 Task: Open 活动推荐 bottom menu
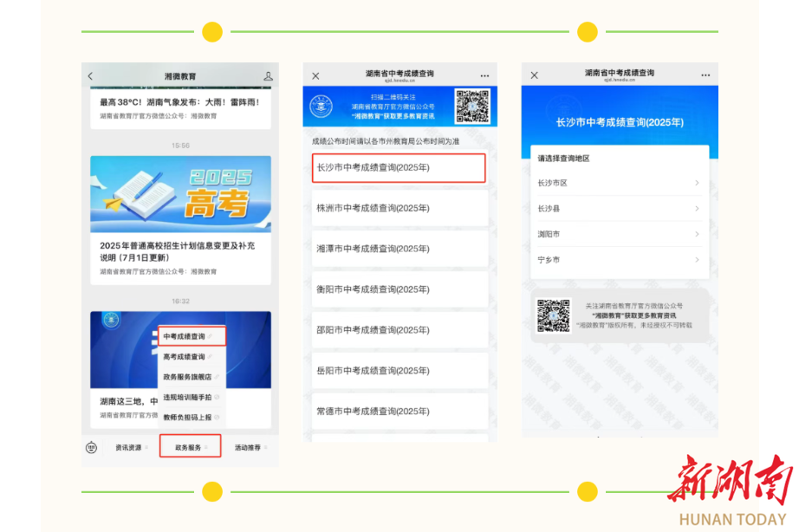250,447
